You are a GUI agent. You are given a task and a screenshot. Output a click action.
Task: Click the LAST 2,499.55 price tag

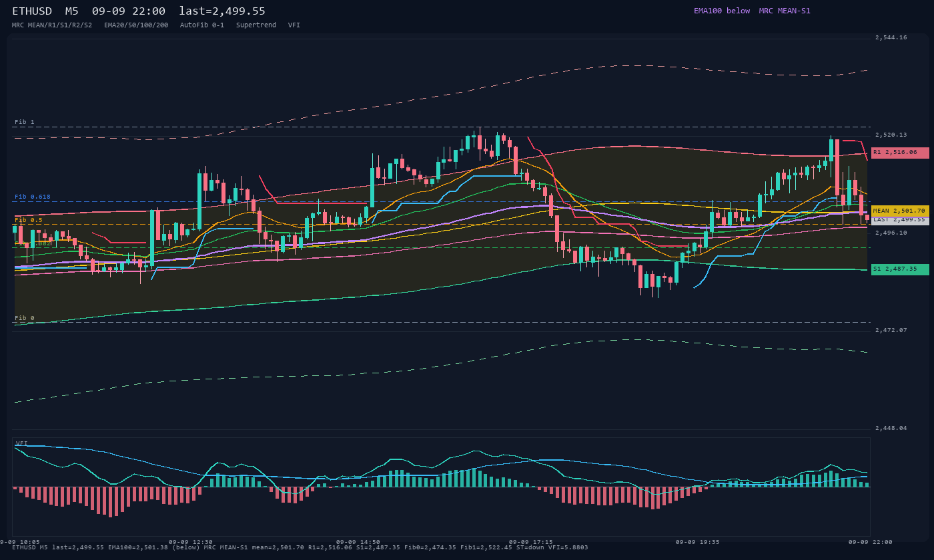pos(899,220)
